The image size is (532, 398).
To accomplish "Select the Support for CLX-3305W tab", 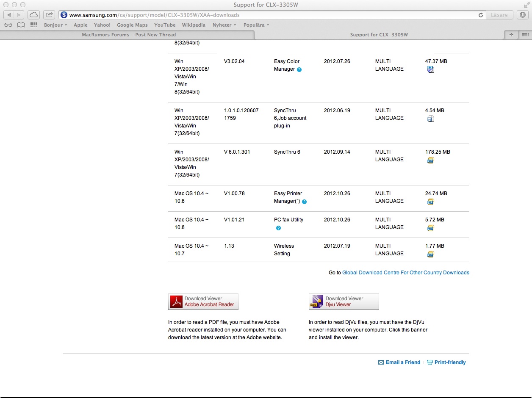I will click(x=379, y=35).
